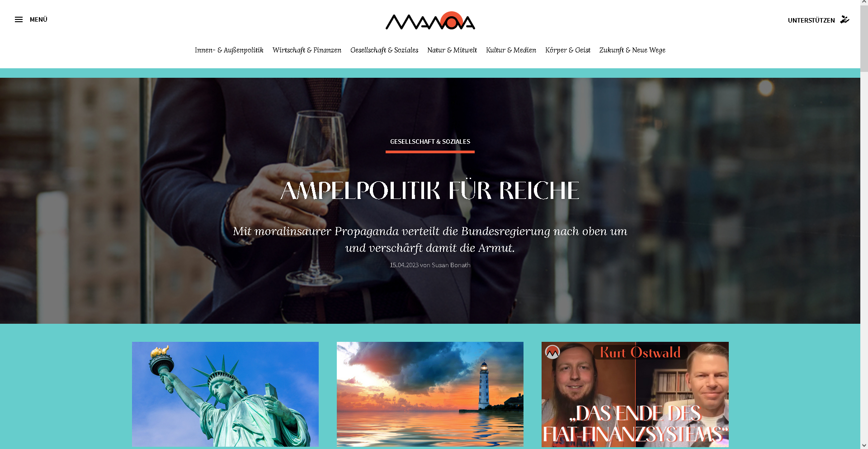This screenshot has width=868, height=449.
Task: Click the MENÜ label
Action: click(x=38, y=19)
